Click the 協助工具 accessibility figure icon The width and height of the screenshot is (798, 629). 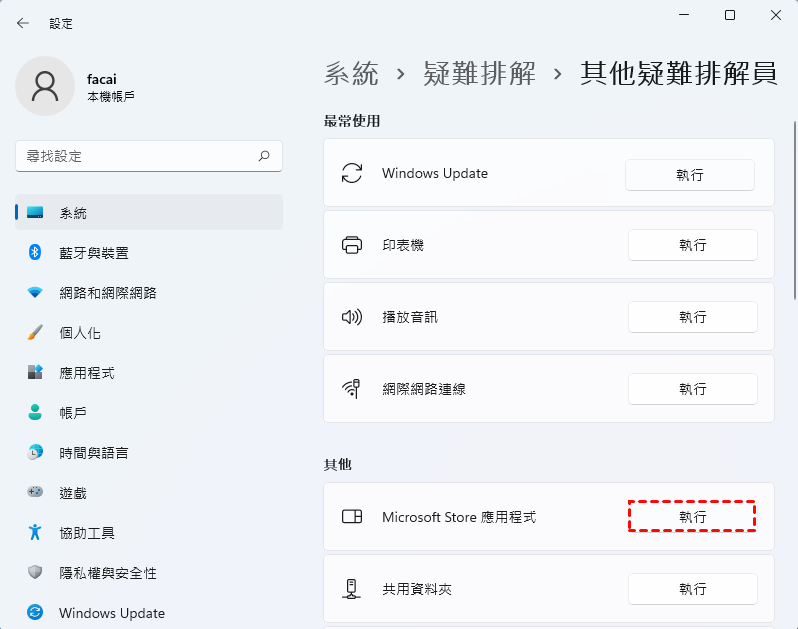point(35,532)
